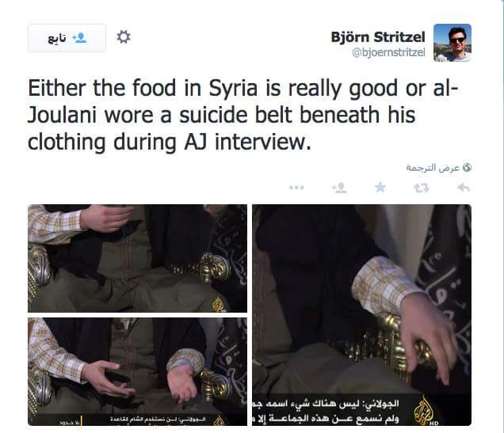Show translation via the Arabic translate link
Screen dimensions: 504x433
(433, 168)
